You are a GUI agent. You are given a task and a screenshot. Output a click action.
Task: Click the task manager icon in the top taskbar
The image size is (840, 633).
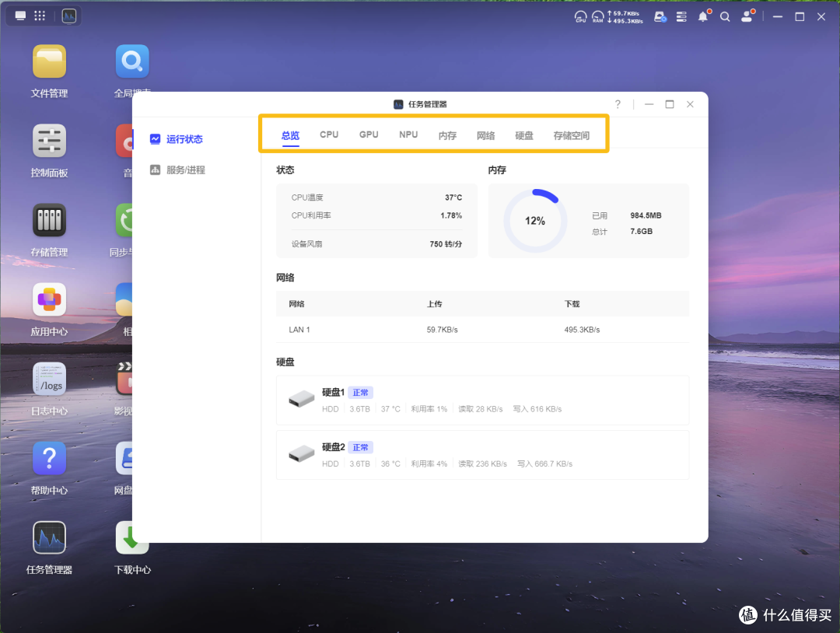pos(69,16)
